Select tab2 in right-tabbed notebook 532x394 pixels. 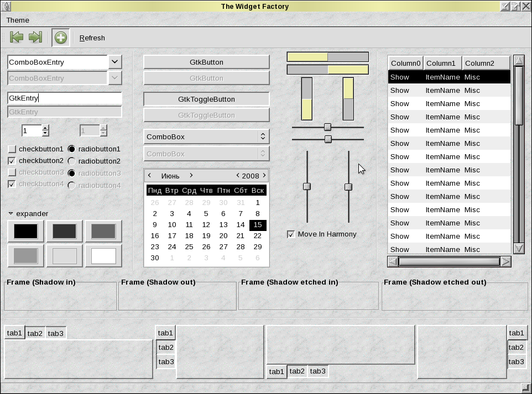point(516,347)
